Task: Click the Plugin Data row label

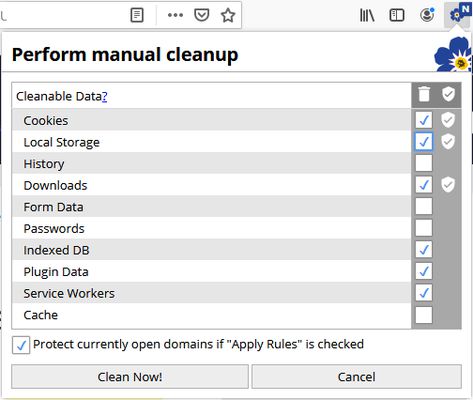Action: tap(56, 272)
